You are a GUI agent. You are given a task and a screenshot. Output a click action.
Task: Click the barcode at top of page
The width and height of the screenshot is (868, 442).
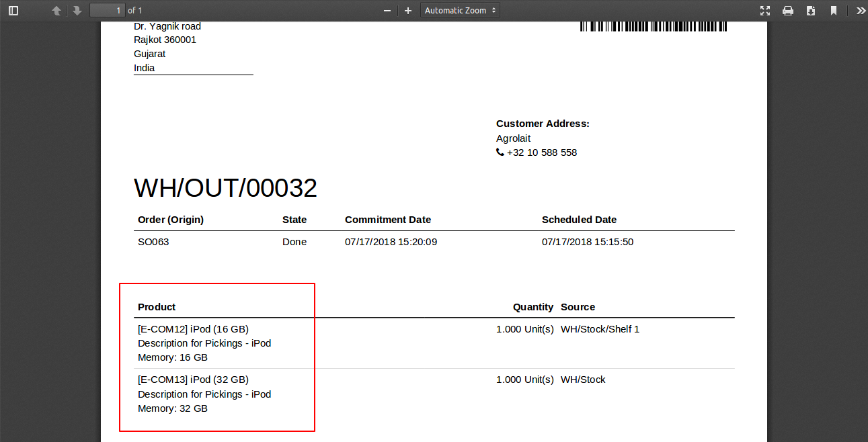tap(654, 27)
